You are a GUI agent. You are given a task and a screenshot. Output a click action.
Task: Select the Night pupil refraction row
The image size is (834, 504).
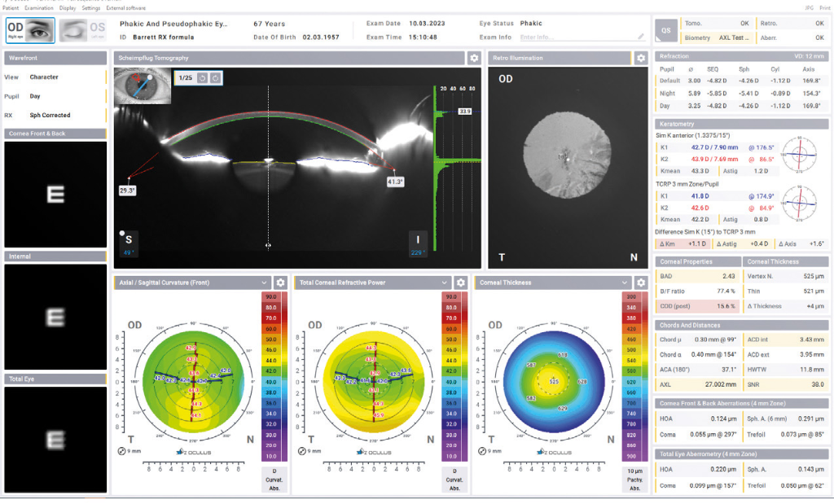[741, 94]
